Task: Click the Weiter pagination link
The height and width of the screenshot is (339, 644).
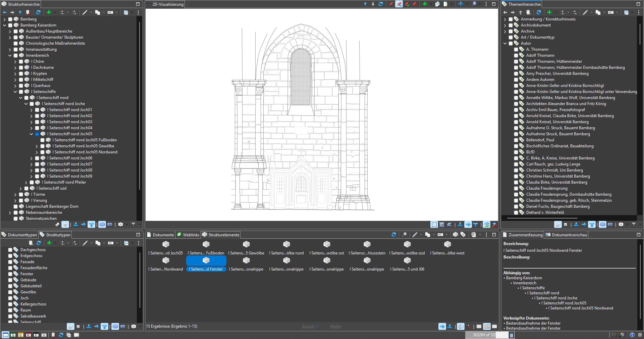Action: 335,326
